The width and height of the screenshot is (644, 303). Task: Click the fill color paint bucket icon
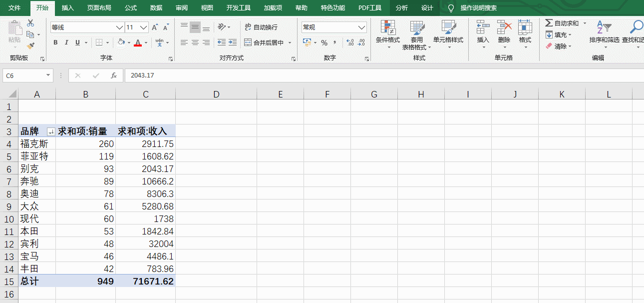tap(121, 42)
